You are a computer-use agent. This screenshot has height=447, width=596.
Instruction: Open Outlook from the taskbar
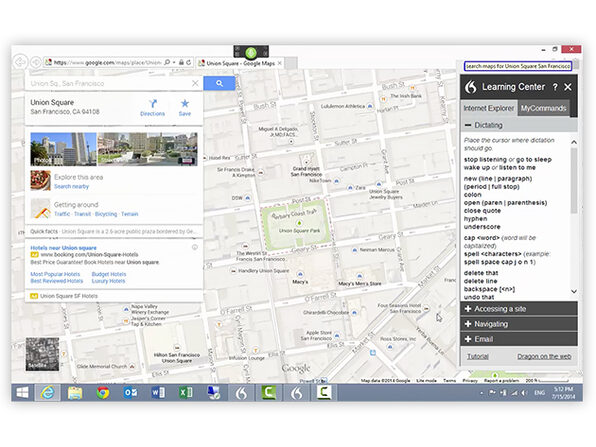pos(130,393)
